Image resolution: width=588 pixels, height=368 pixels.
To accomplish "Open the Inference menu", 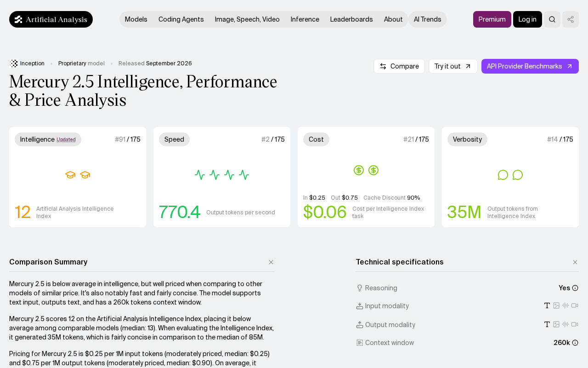I will pyautogui.click(x=305, y=19).
